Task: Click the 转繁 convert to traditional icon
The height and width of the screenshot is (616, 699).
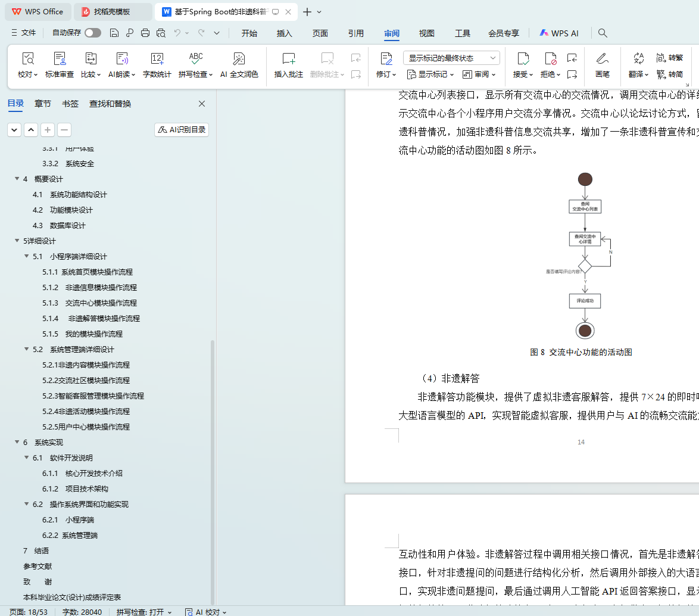Action: point(669,58)
